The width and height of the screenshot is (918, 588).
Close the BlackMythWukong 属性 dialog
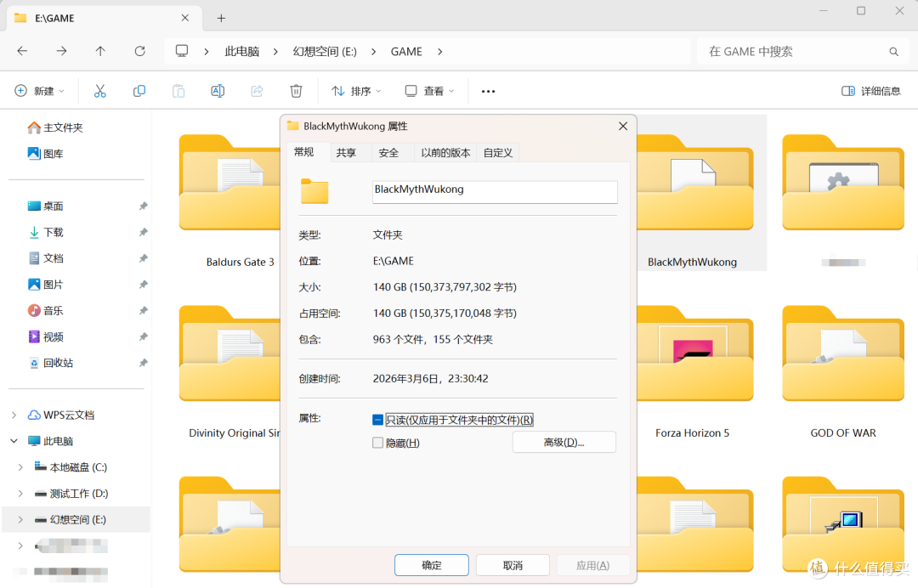[623, 127]
